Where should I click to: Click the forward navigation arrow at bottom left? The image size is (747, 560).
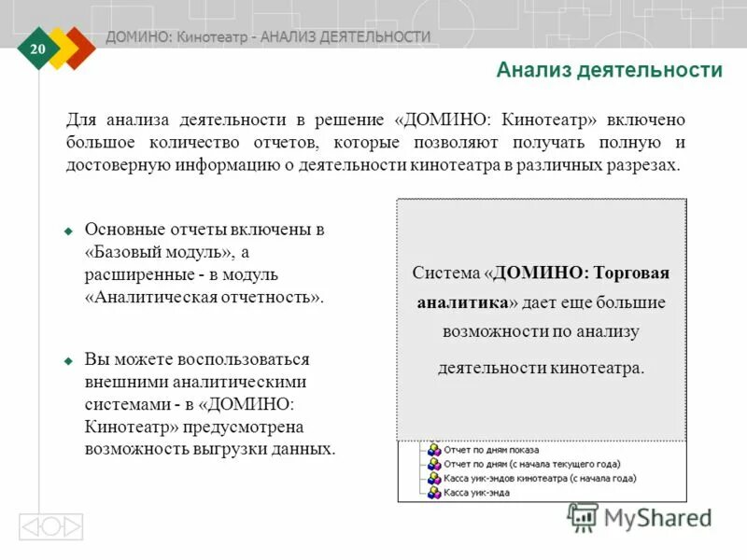[x=72, y=525]
